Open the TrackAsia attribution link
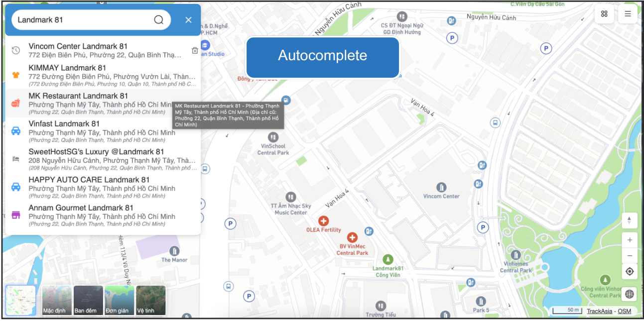This screenshot has height=321, width=644. [599, 311]
